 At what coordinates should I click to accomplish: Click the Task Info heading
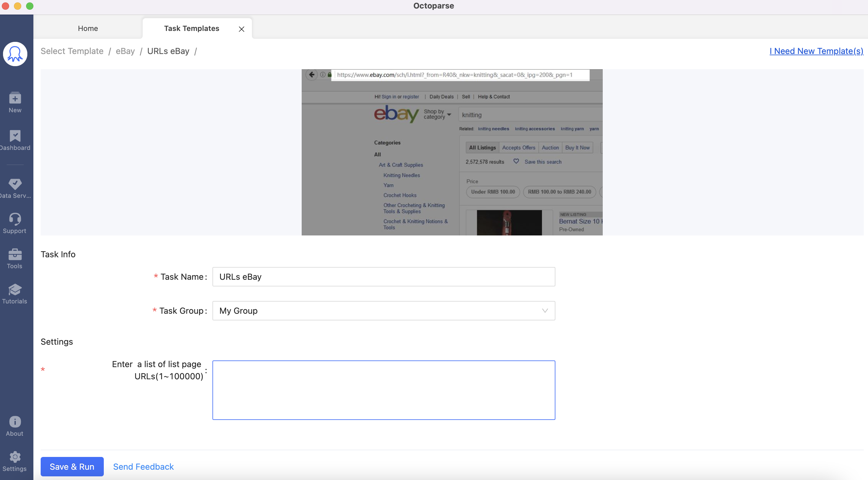[58, 254]
